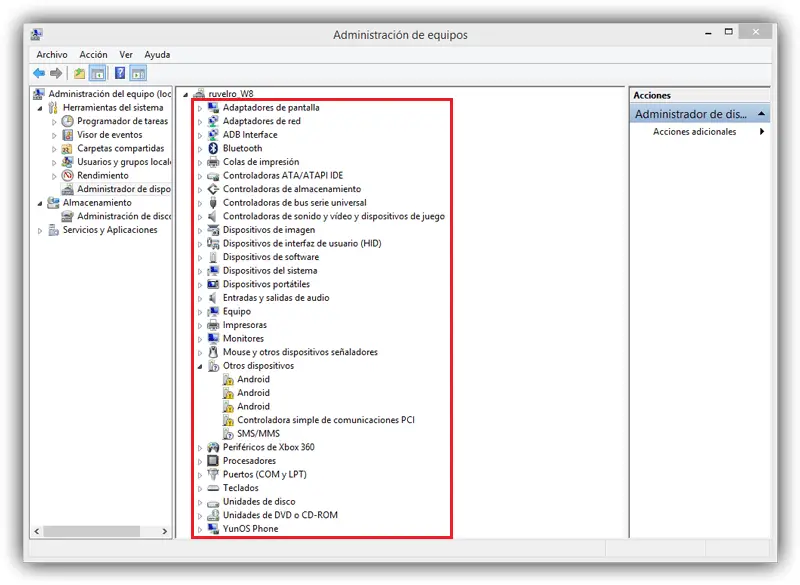Expand Servicios y Aplicaciones in left tree
Viewport: 800px width, 585px height.
(x=40, y=231)
